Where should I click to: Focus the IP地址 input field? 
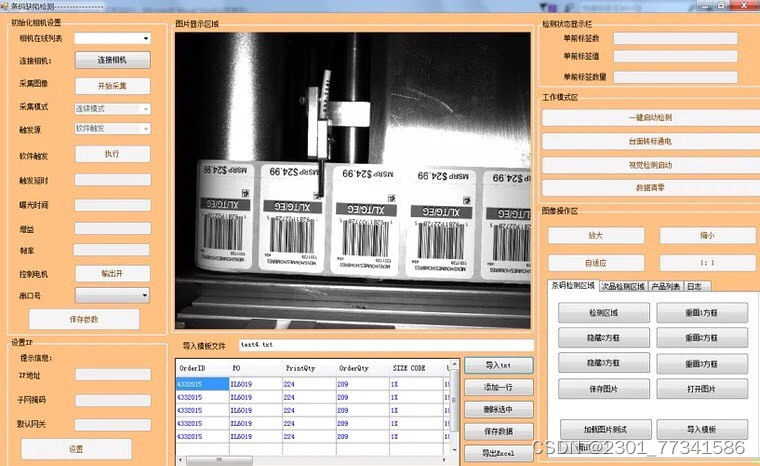click(113, 374)
